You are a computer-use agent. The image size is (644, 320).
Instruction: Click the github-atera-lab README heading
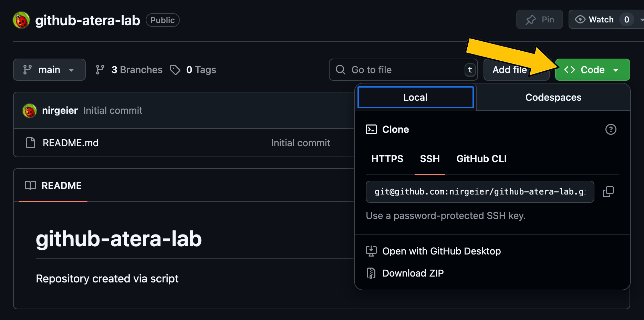coord(119,239)
